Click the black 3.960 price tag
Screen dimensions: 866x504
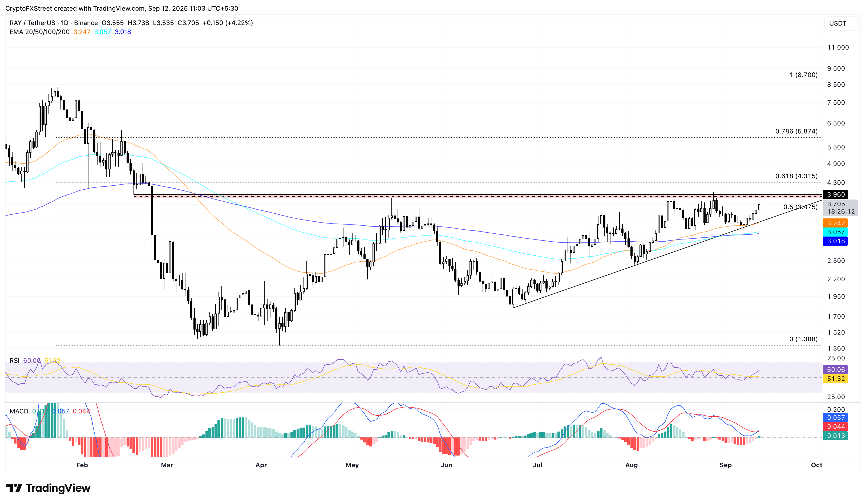pos(835,194)
